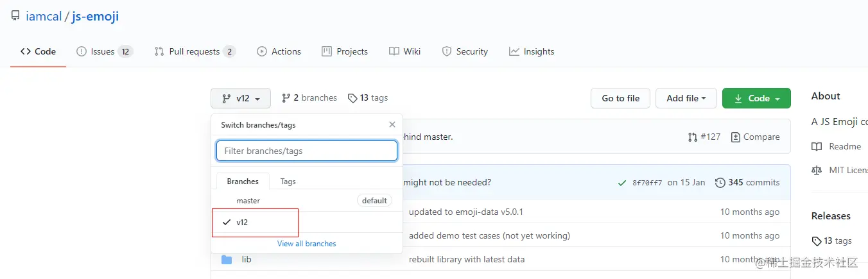
Task: Click the Filter branches/tags input
Action: (x=307, y=151)
